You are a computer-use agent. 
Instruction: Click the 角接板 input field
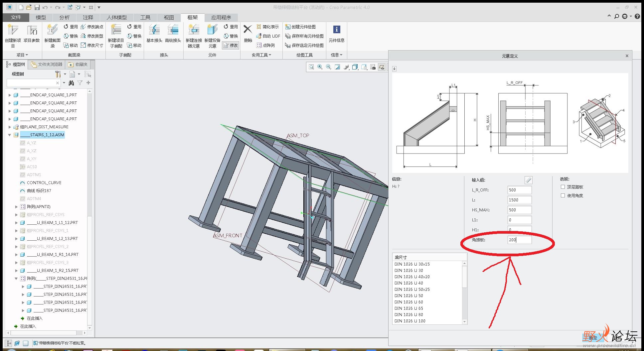coord(520,240)
